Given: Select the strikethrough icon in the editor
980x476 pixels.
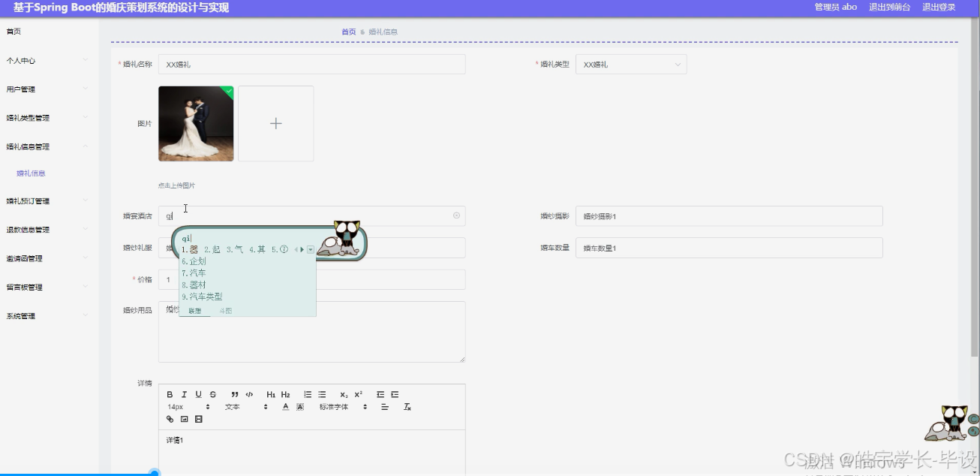Looking at the screenshot, I should [x=212, y=393].
